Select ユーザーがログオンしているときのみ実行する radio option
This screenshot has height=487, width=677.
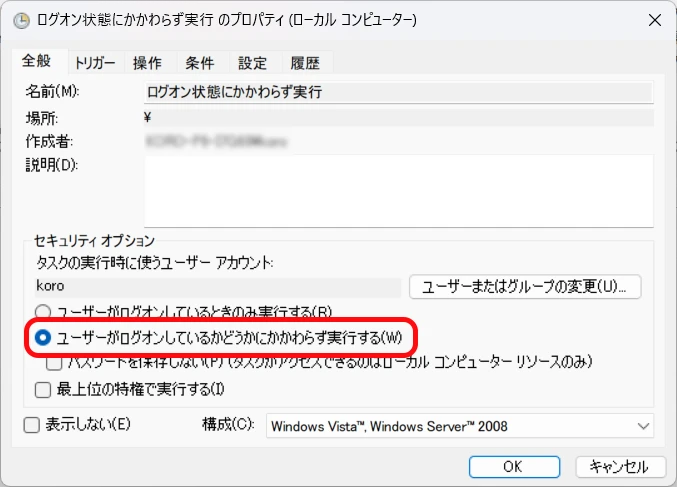point(44,311)
